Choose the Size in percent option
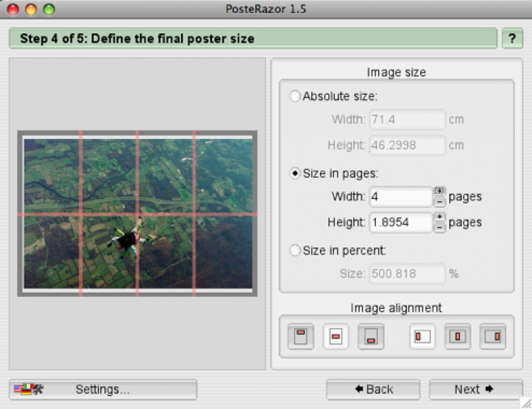532x409 pixels. coord(295,250)
